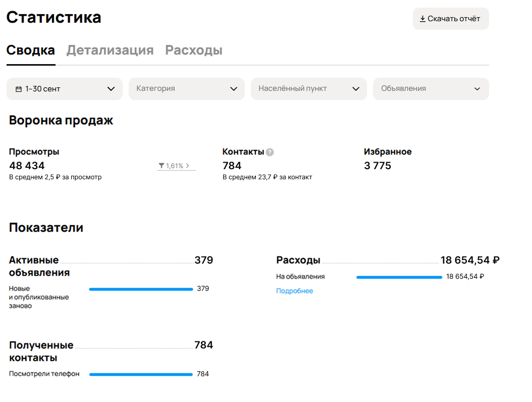
Task: Click the Статистика page title
Action: point(54,17)
